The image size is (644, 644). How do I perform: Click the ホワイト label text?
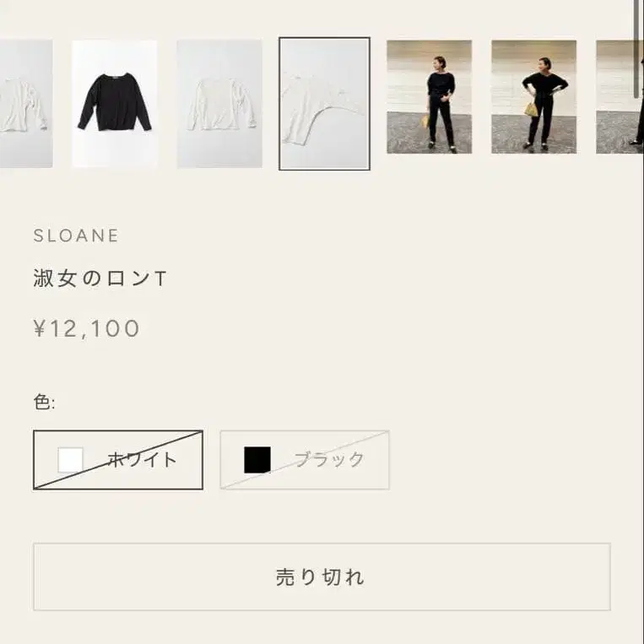tap(142, 460)
